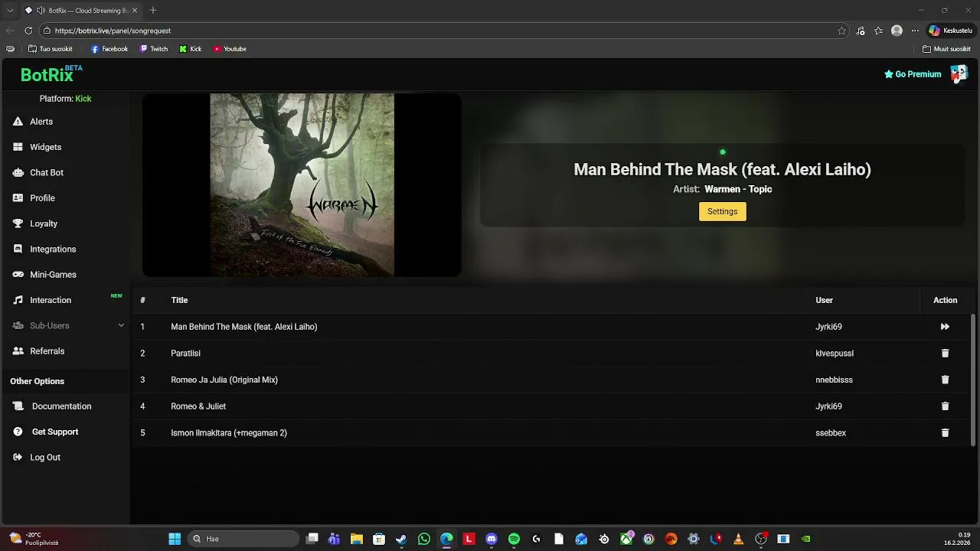Open Steam from the taskbar
This screenshot has width=980, height=551.
(x=401, y=539)
